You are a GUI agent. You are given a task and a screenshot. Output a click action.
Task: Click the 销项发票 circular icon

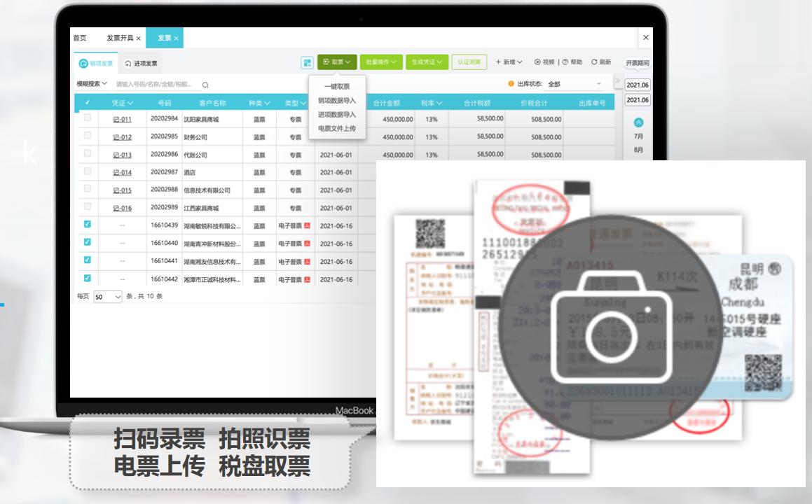[x=84, y=62]
